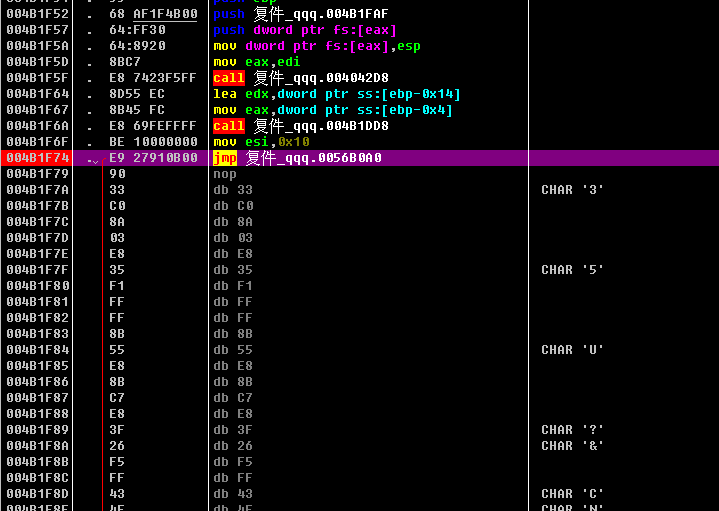Select hex bytes 8D55 EC
Image resolution: width=719 pixels, height=511 pixels.
(137, 94)
